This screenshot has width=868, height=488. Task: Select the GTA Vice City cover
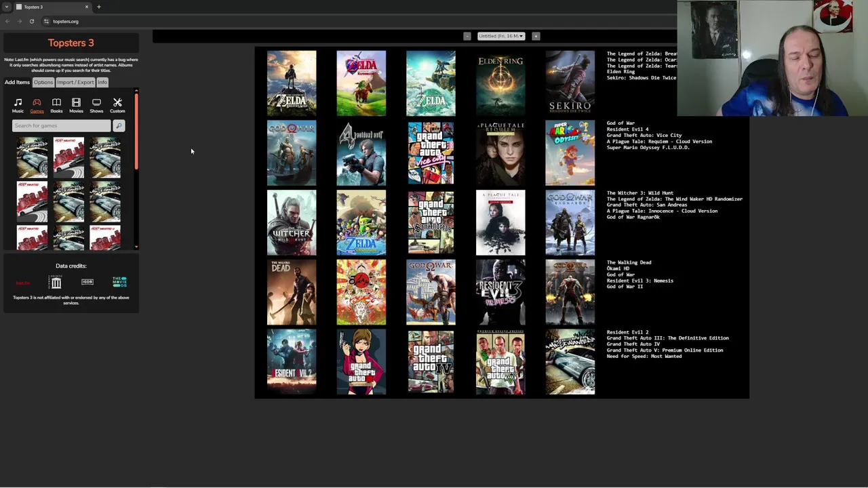tap(431, 153)
